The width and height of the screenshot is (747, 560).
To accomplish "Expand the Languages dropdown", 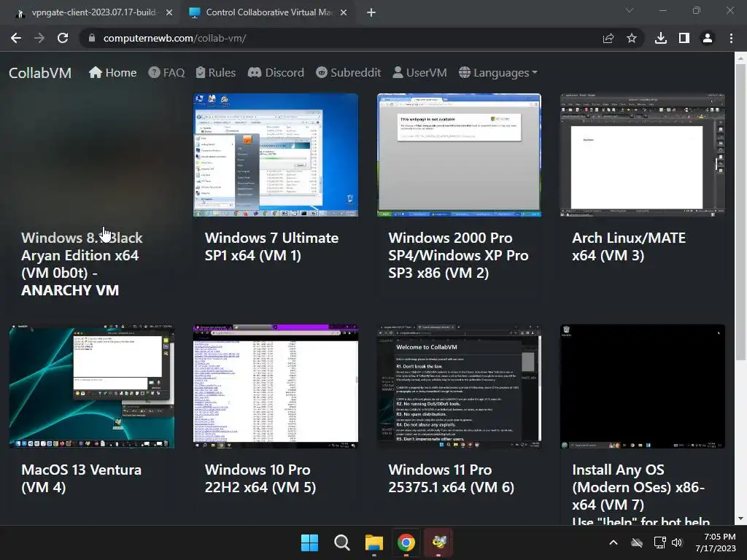I will pos(498,72).
